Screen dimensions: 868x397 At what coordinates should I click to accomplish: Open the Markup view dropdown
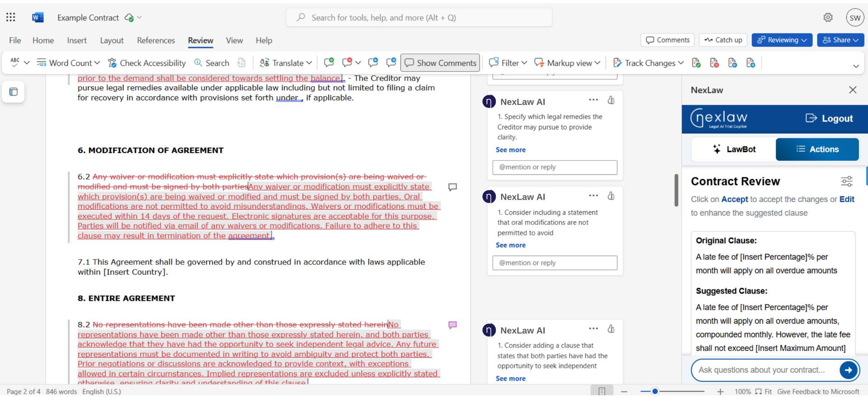pos(567,63)
